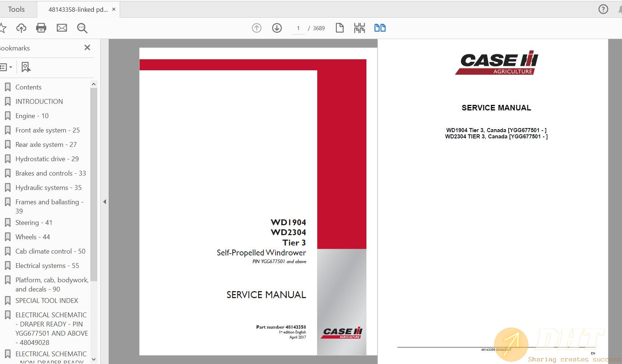
Task: Open the INTRODUCTION bookmark
Action: pyautogui.click(x=39, y=102)
